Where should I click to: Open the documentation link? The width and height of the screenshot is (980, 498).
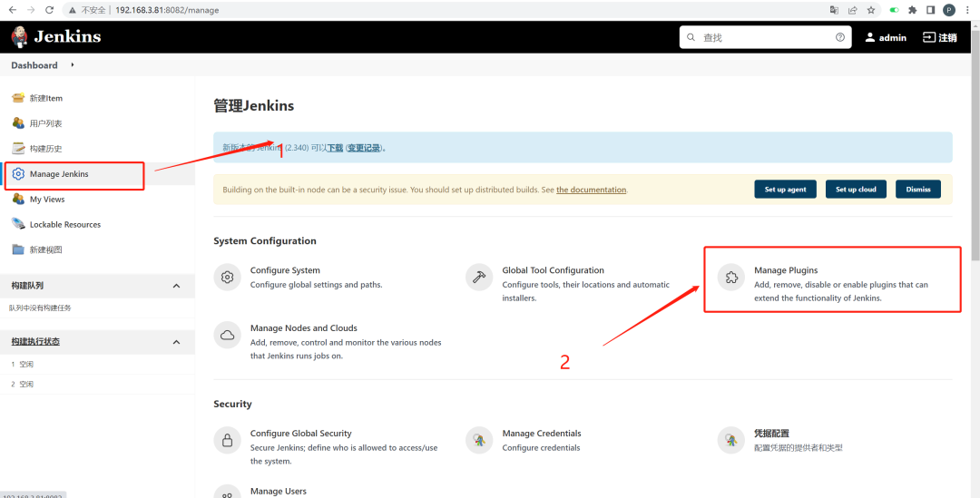click(x=591, y=190)
